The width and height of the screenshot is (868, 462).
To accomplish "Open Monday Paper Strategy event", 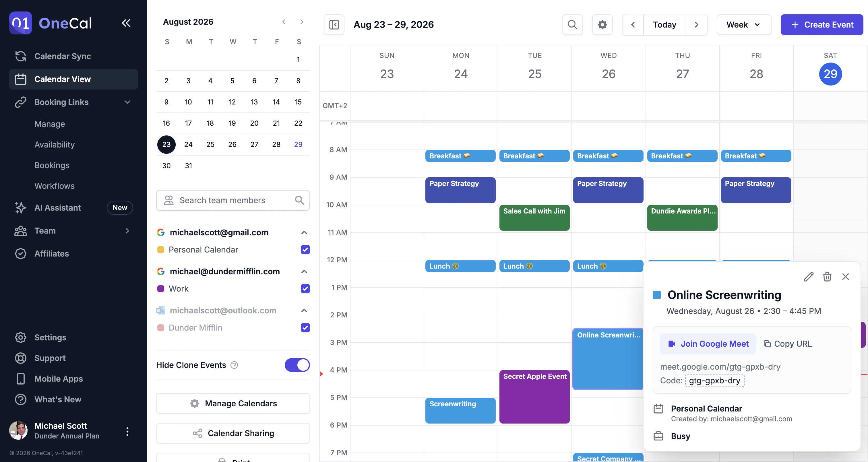I will [x=460, y=190].
